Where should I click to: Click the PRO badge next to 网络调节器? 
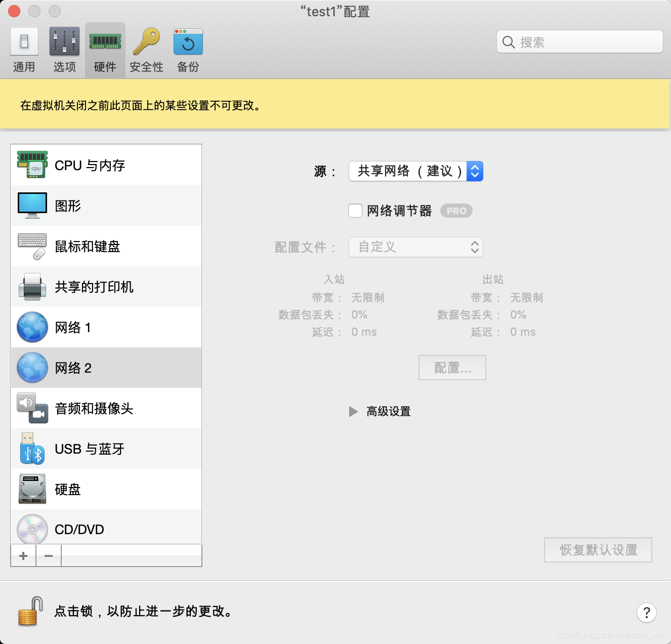pos(456,211)
